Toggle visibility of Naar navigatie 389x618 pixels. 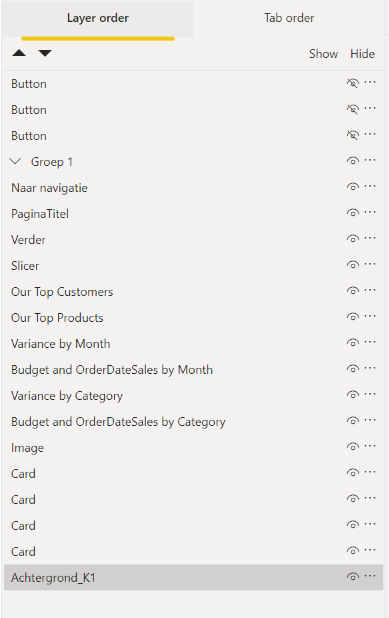point(353,187)
